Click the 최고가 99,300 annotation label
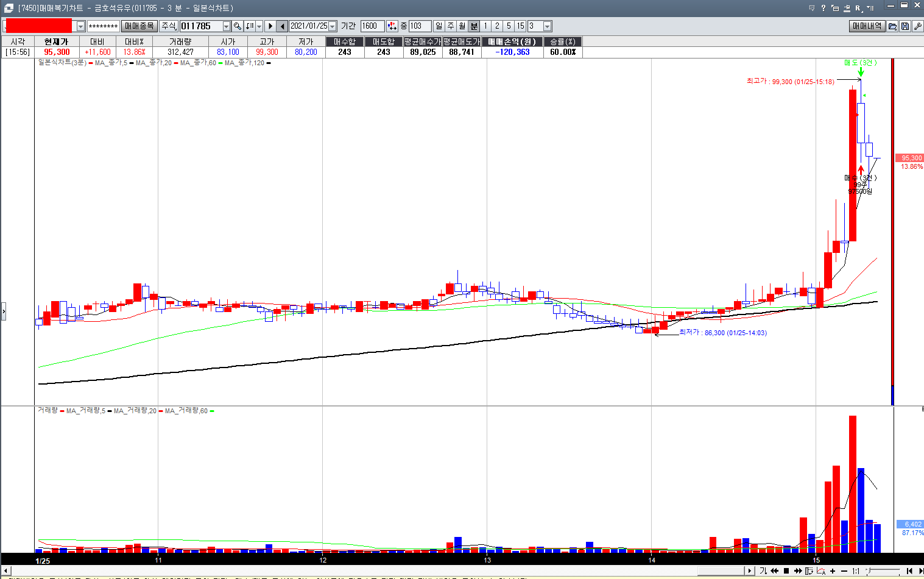This screenshot has width=924, height=579. coord(791,82)
